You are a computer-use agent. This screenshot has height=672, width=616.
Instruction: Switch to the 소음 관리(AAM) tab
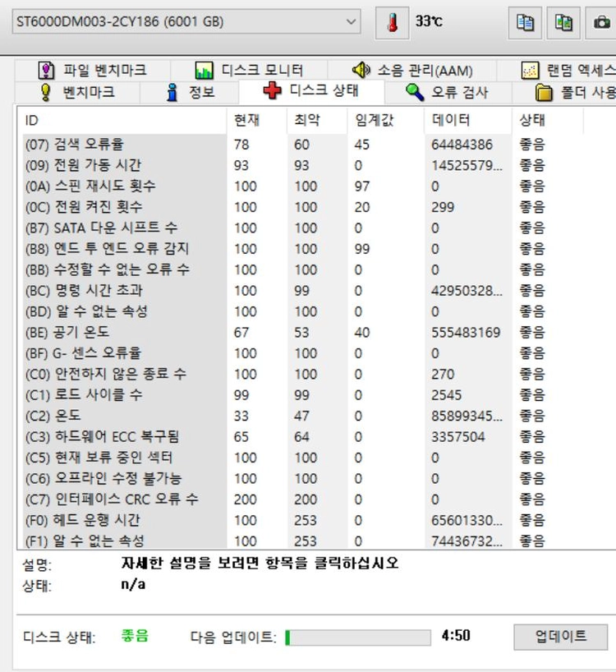[412, 71]
